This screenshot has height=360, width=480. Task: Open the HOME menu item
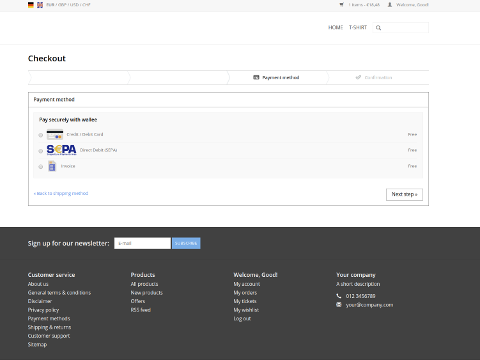coord(336,27)
